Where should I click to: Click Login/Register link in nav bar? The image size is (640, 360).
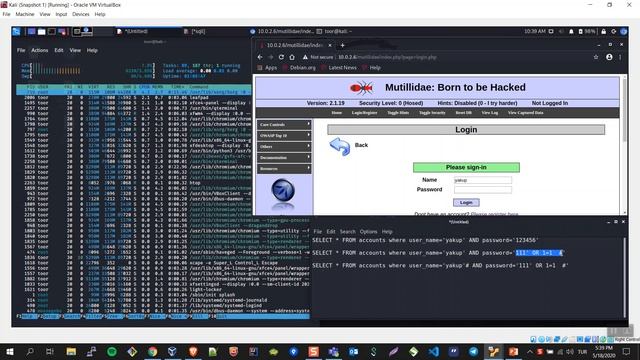coord(364,113)
